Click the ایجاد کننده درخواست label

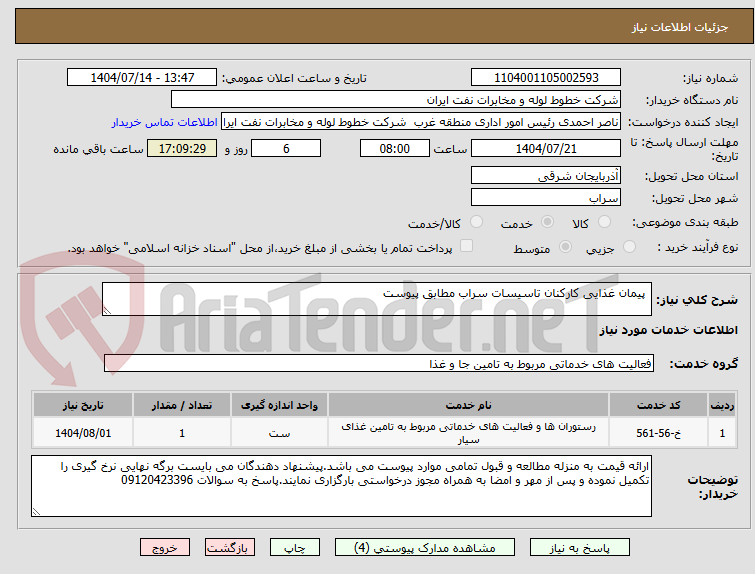click(683, 122)
